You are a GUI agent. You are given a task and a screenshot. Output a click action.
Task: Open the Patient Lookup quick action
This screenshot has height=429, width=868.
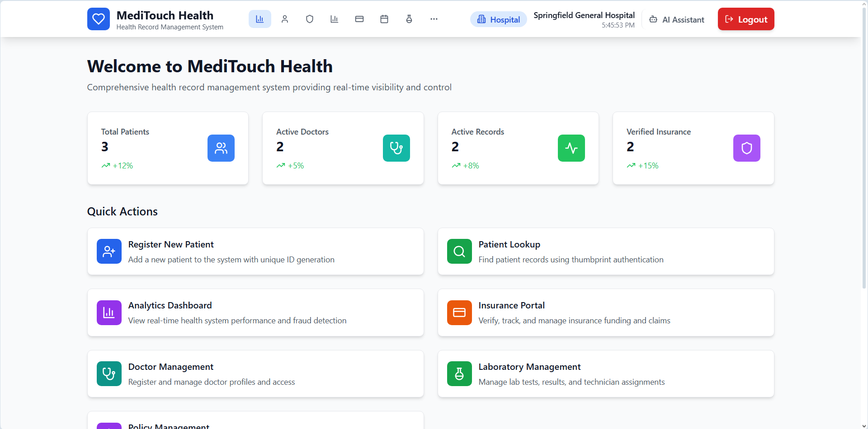point(606,252)
